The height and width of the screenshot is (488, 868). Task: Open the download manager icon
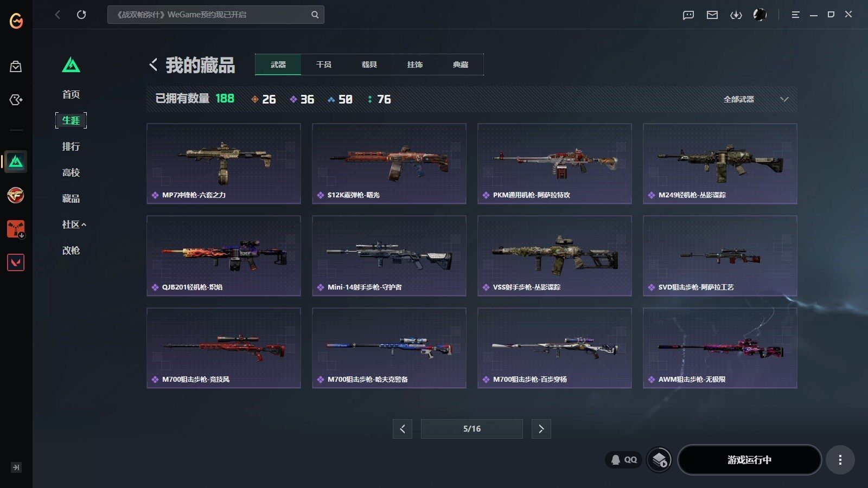[x=736, y=15]
